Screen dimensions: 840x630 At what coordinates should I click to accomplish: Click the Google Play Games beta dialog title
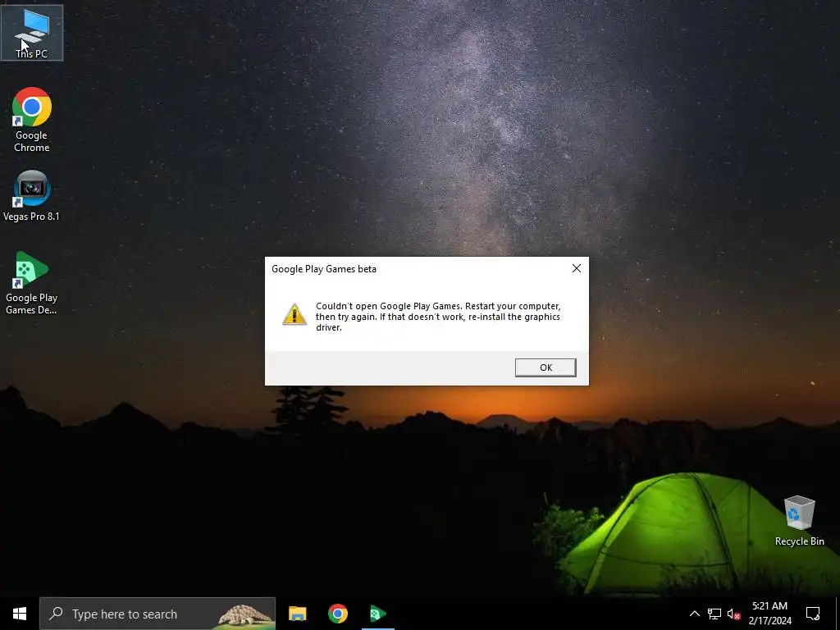[x=324, y=269]
